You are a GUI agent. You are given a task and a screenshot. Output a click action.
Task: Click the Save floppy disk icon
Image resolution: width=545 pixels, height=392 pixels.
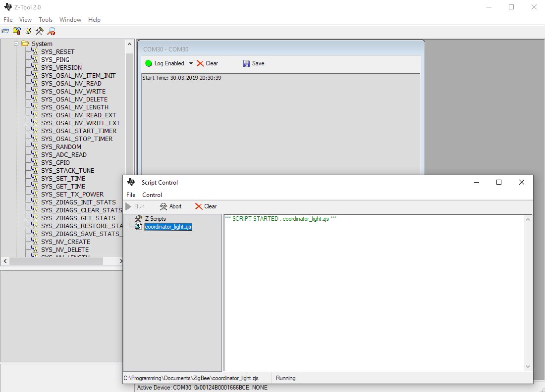pyautogui.click(x=246, y=63)
